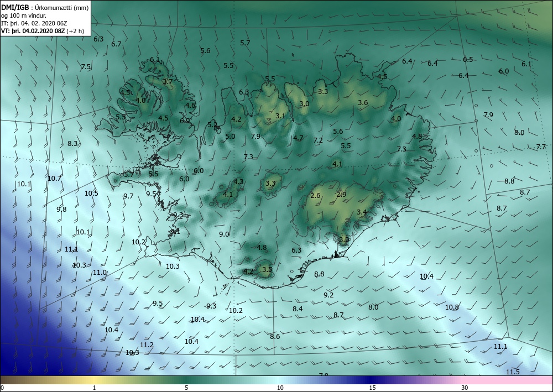The image size is (553, 392).
Task: Click the map value '10.8'
Action: point(452,307)
